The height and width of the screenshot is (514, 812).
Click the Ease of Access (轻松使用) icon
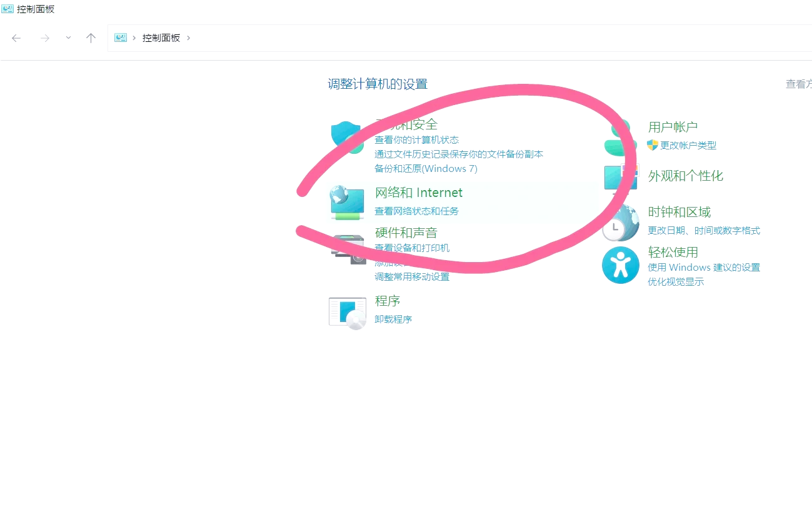pyautogui.click(x=620, y=265)
